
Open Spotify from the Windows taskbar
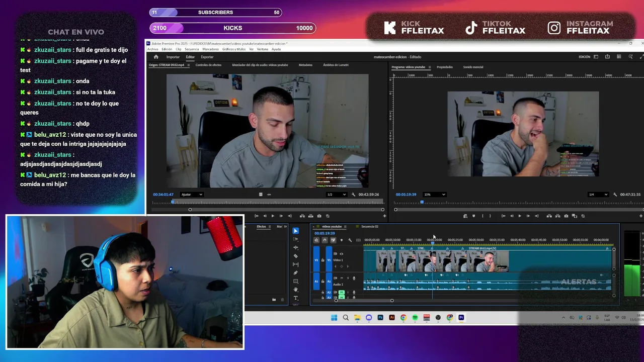(x=415, y=318)
